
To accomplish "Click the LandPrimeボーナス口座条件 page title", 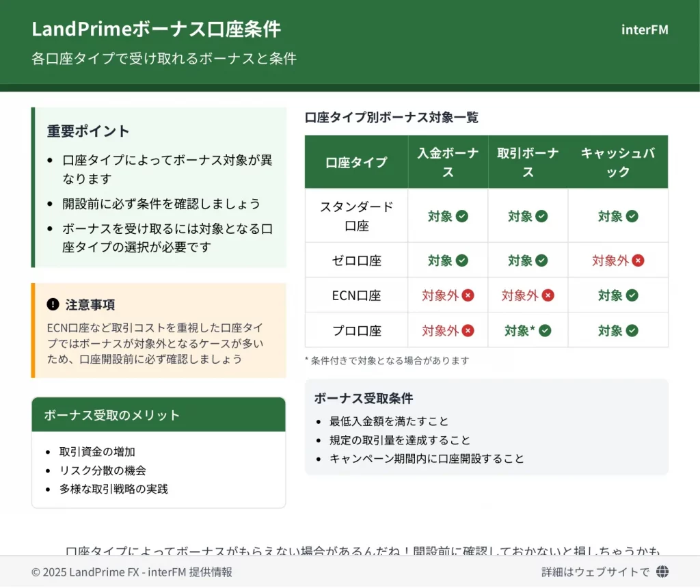I will tap(156, 29).
